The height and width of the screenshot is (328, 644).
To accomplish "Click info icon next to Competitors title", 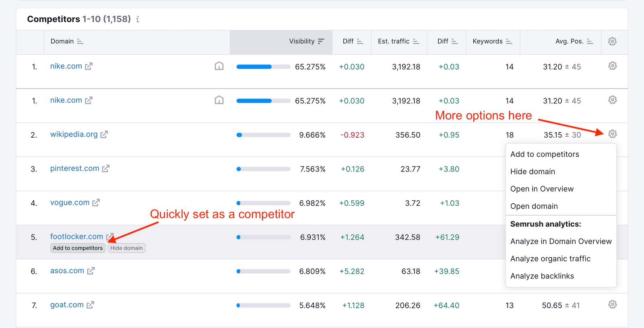I will [138, 19].
